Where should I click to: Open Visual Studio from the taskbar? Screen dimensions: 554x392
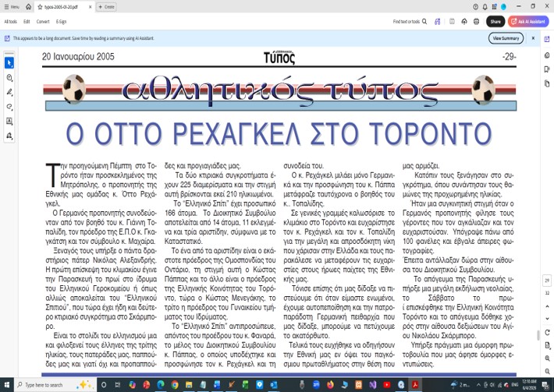pos(373,384)
